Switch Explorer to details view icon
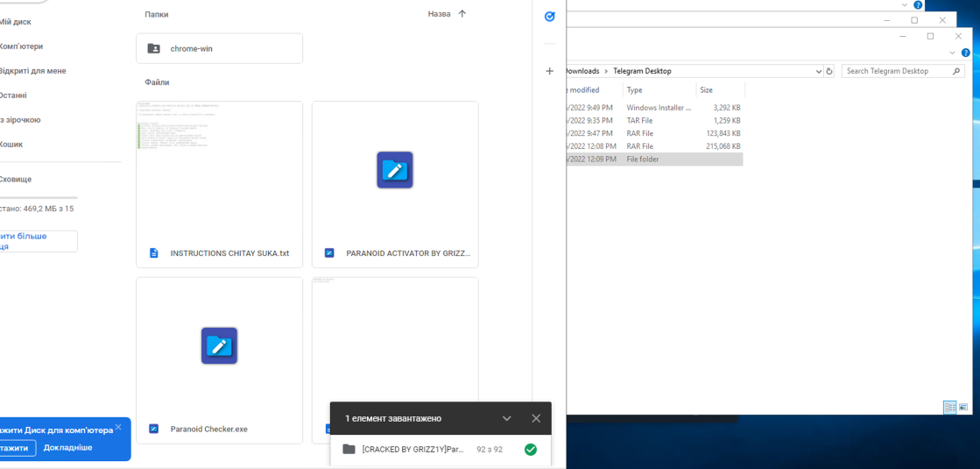 (950, 407)
